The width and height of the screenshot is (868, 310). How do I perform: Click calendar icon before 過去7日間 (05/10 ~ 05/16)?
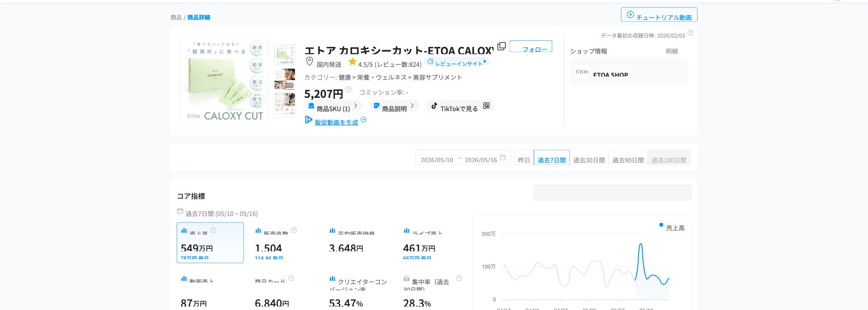pyautogui.click(x=180, y=211)
